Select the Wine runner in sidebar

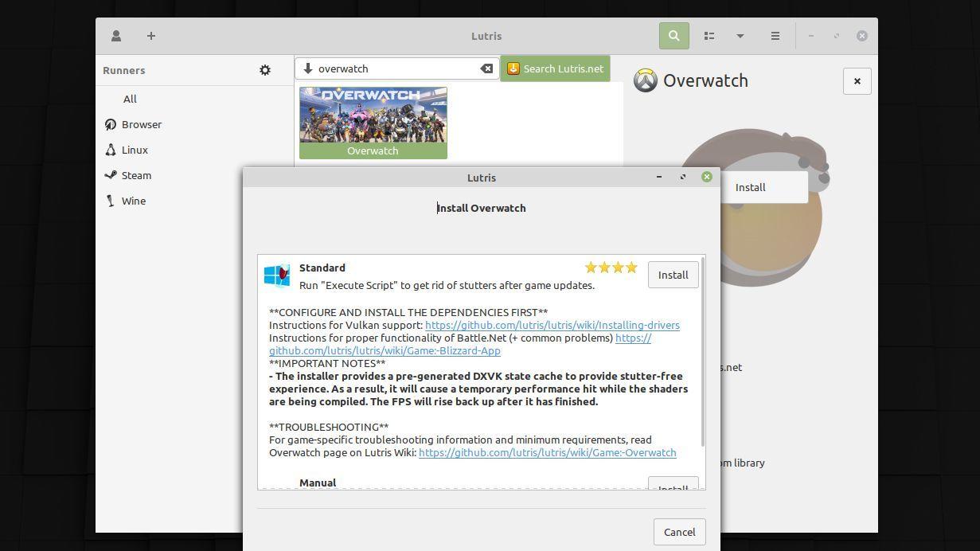pos(133,201)
